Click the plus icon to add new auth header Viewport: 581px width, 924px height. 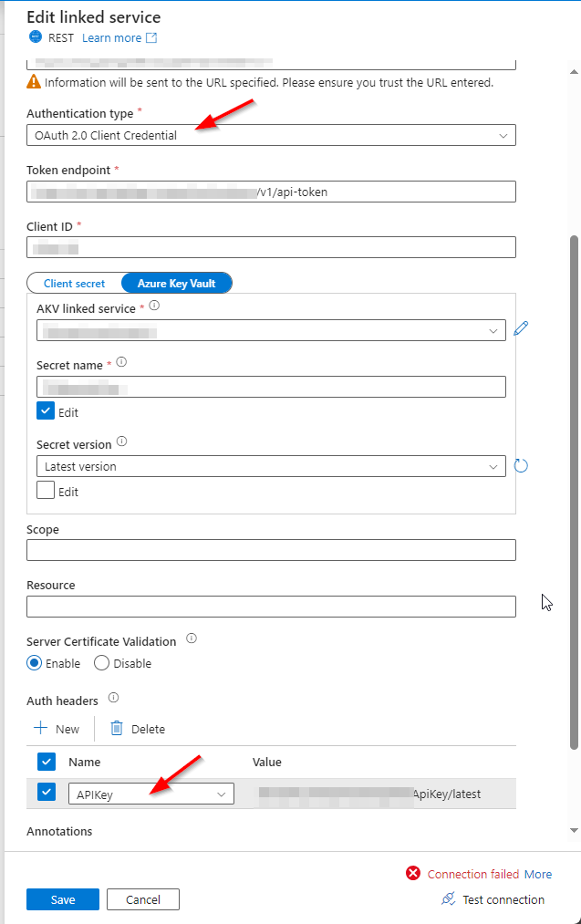click(41, 728)
